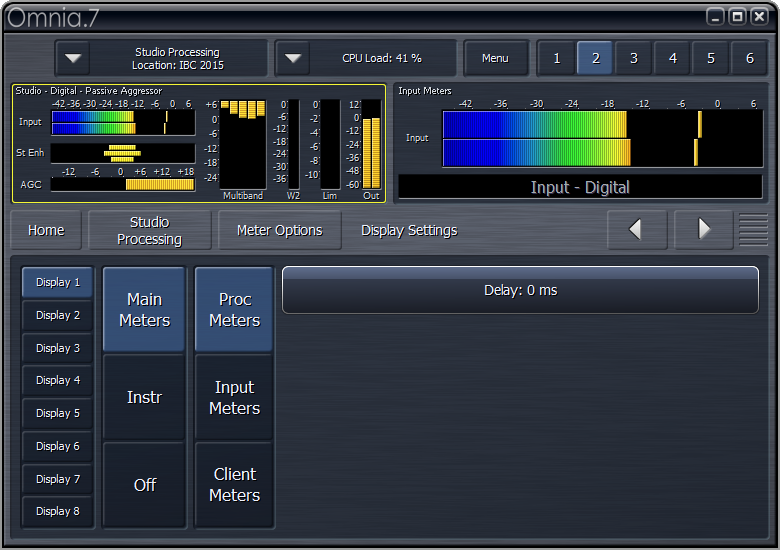
Task: Choose Main Meters display mode
Action: [x=144, y=310]
